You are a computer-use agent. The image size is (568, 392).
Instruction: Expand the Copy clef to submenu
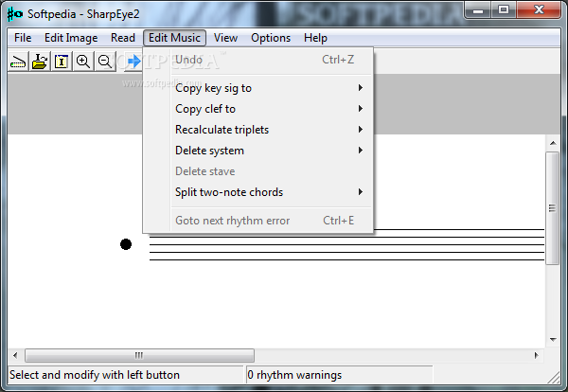pyautogui.click(x=257, y=109)
